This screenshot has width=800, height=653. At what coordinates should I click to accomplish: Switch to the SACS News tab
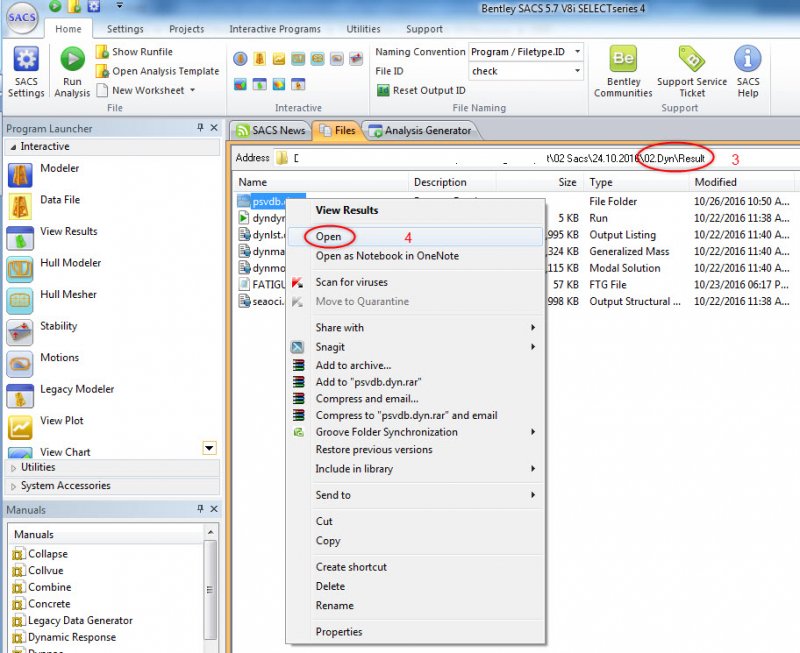tap(270, 131)
